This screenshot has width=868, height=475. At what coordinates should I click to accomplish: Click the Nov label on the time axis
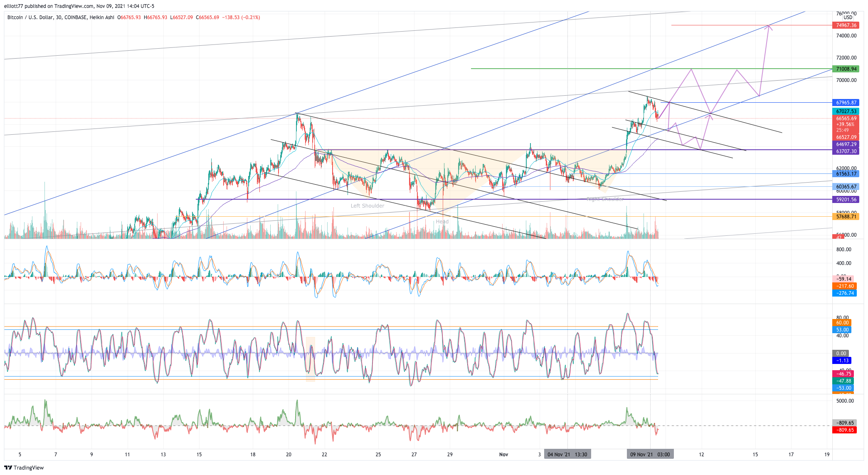pos(504,455)
